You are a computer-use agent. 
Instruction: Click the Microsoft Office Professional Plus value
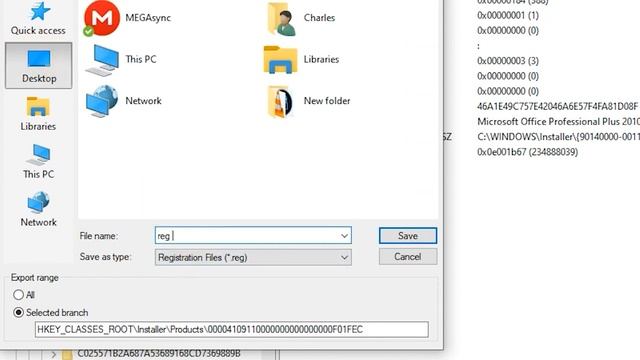[558, 122]
